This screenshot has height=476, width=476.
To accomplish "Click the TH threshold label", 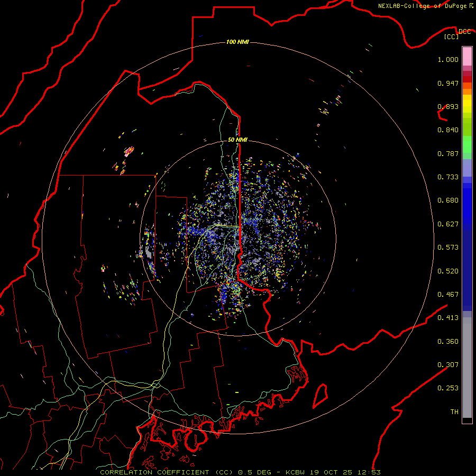I will (454, 412).
